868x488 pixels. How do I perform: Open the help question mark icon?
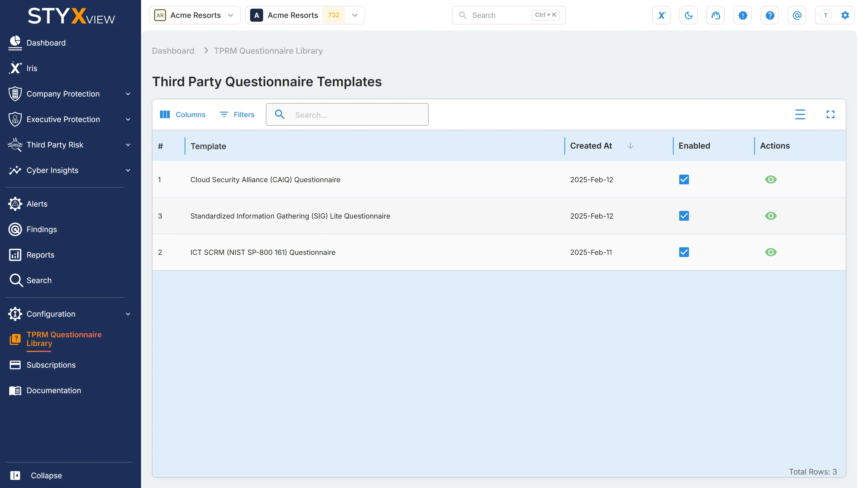point(770,15)
